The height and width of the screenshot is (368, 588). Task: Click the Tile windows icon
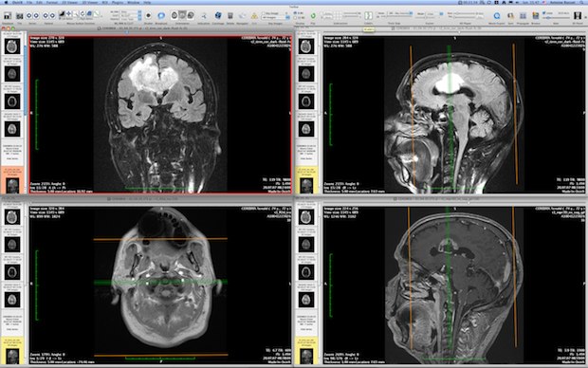[20, 16]
